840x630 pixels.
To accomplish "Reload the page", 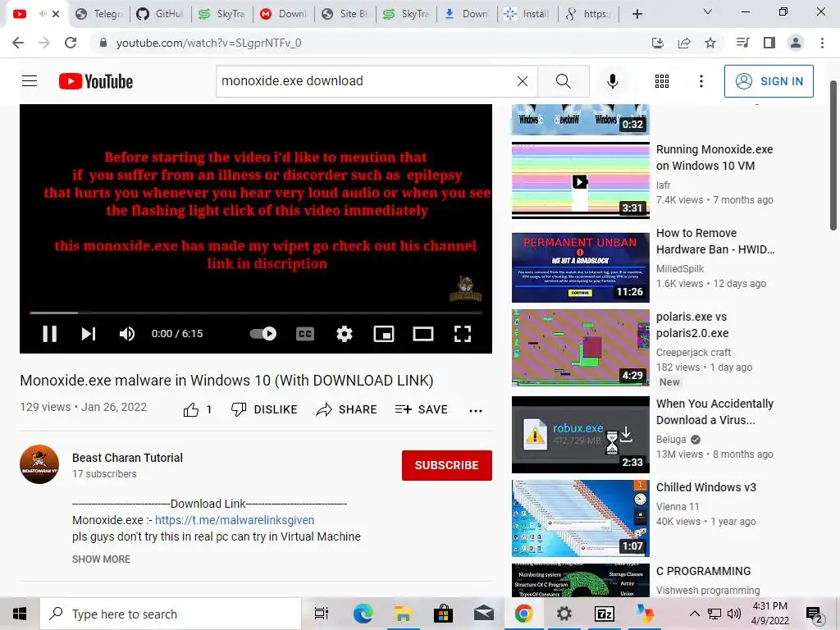I will (71, 43).
